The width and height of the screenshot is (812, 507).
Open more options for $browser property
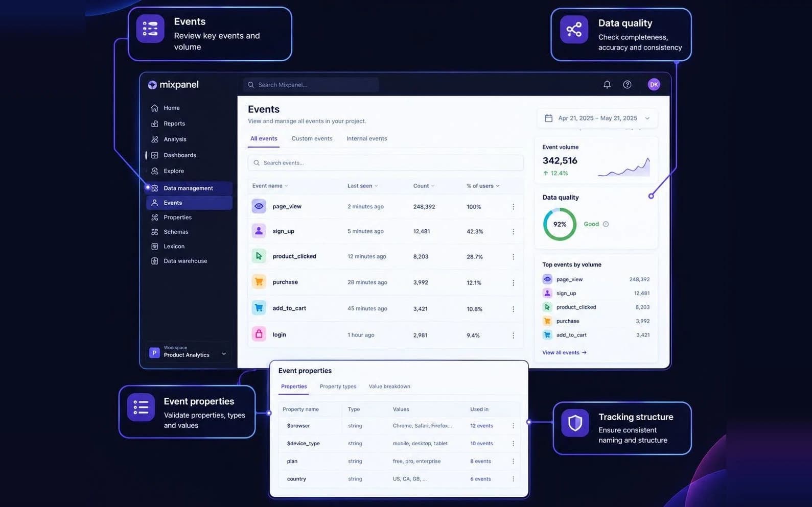pyautogui.click(x=513, y=426)
